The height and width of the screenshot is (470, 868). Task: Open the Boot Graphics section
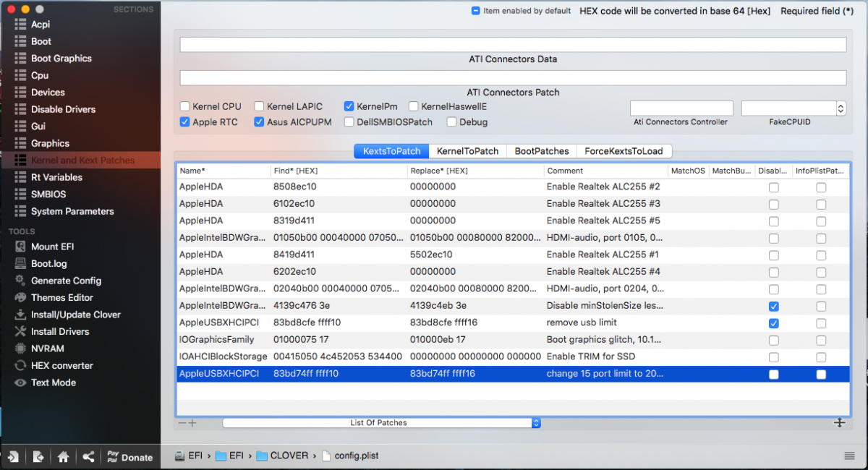pos(61,59)
